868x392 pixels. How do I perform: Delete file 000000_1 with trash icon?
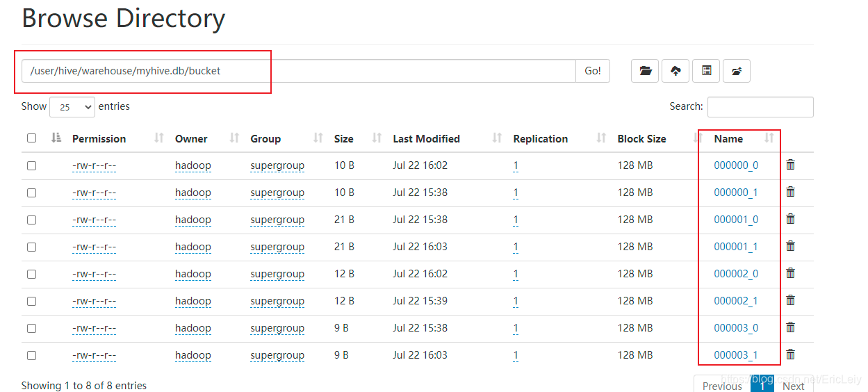(x=790, y=192)
